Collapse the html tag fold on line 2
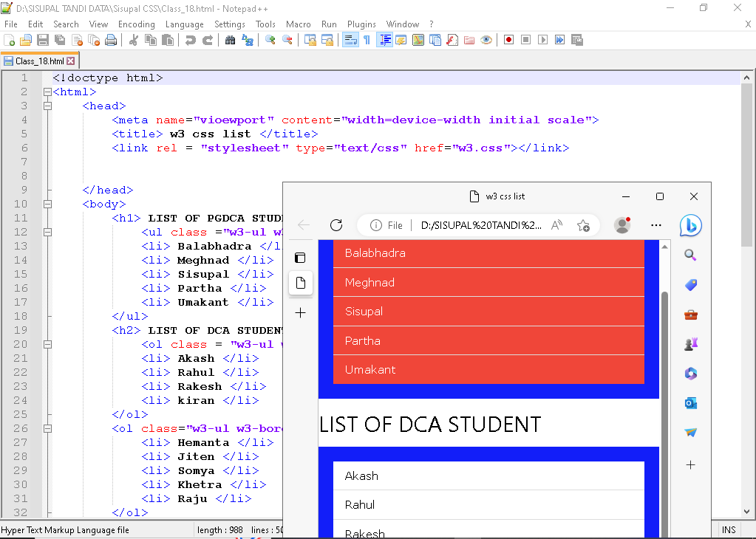 tap(47, 92)
